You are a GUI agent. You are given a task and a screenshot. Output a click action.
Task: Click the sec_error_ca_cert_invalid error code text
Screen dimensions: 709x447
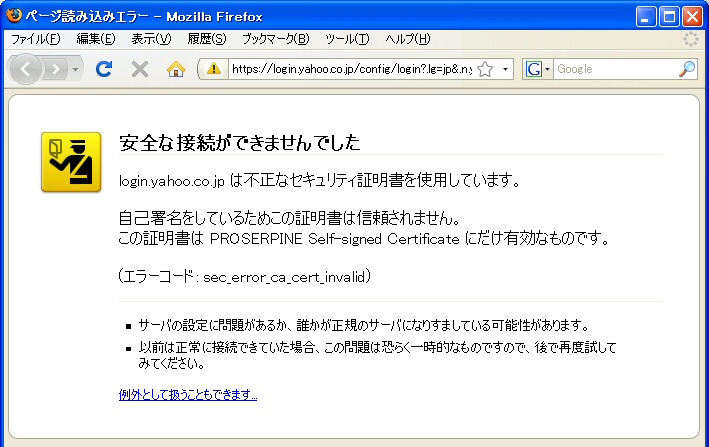click(x=284, y=277)
